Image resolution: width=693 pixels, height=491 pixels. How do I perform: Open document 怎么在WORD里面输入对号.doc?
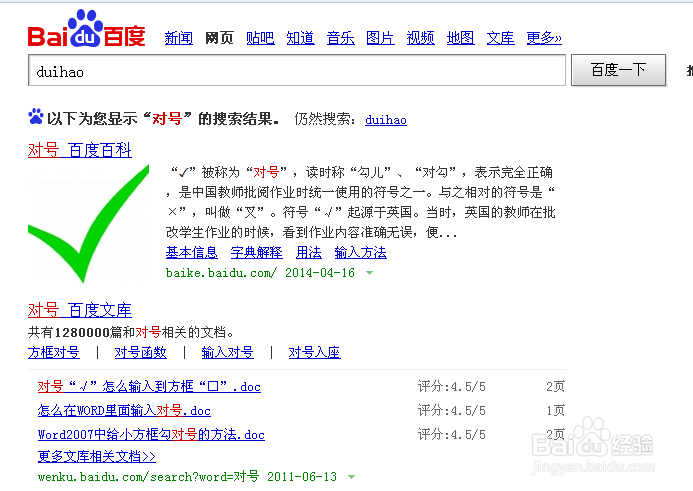(x=124, y=411)
